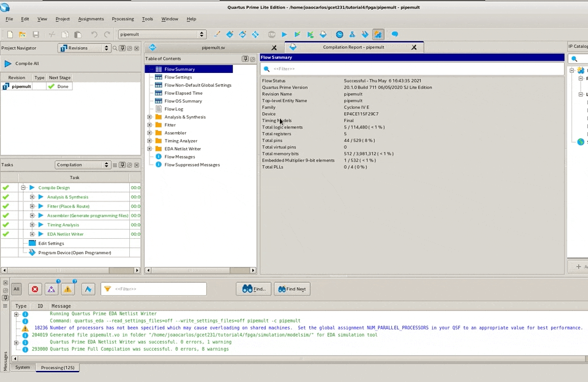This screenshot has height=382, width=588.
Task: Click the hierarchy diagram toolbar icon
Action: tap(352, 34)
